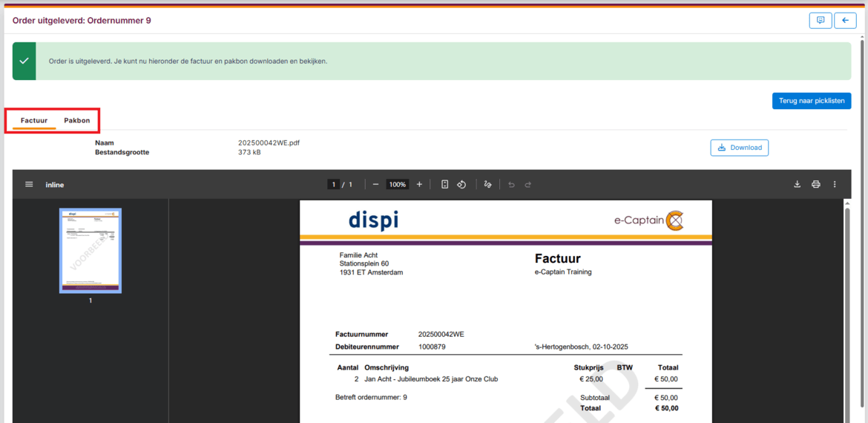Screen dimensions: 868x423
Task: Rotate the PDF counterclockwise
Action: (x=461, y=185)
